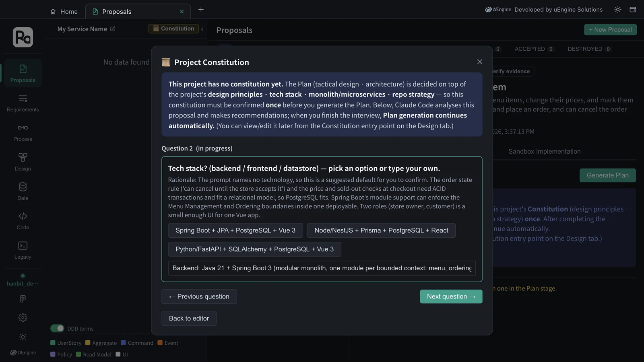
Task: Click the custom tech stack input field
Action: tap(322, 268)
